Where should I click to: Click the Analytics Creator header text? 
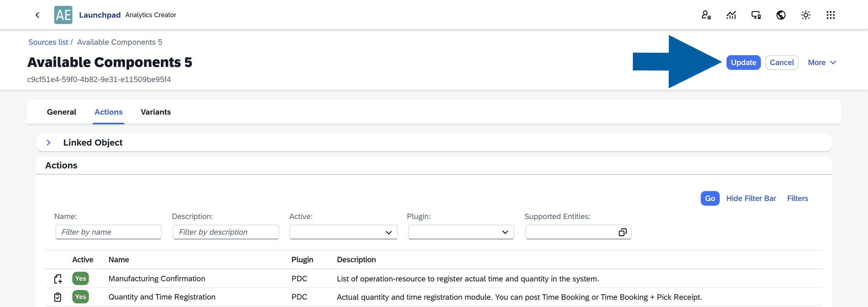(x=151, y=15)
